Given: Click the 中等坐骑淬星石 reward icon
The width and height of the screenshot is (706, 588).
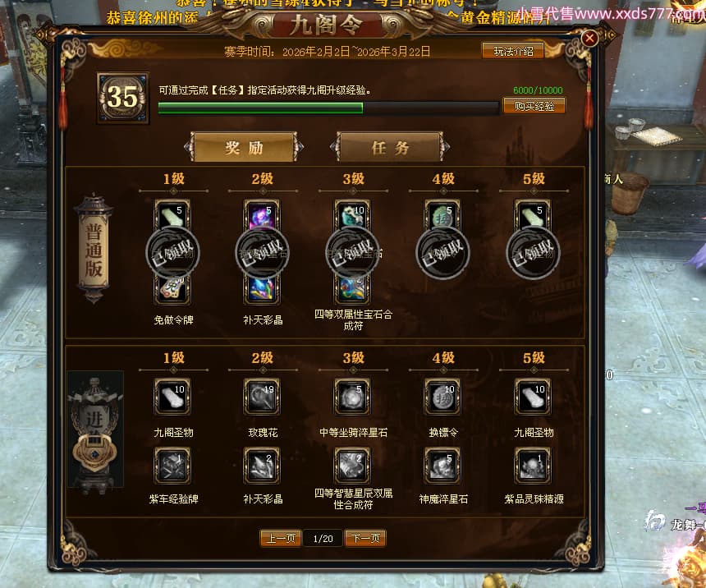Looking at the screenshot, I should tap(352, 396).
